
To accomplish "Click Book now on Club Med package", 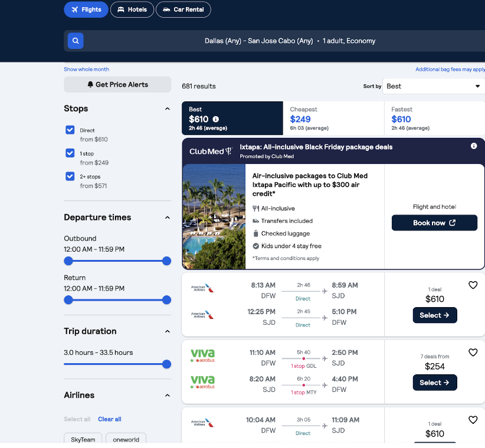I will [434, 223].
